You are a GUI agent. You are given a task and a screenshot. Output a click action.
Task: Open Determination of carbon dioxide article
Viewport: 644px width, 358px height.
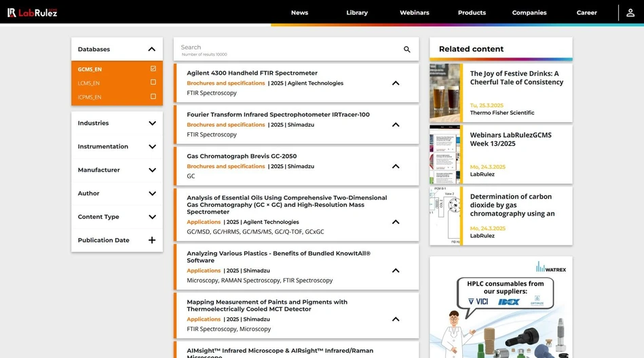pos(512,205)
